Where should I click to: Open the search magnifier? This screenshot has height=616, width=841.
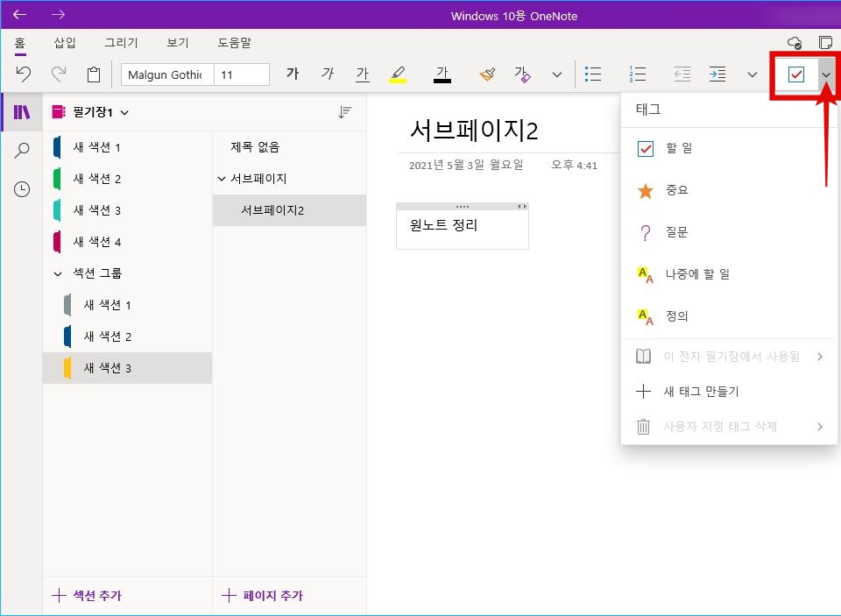22,150
